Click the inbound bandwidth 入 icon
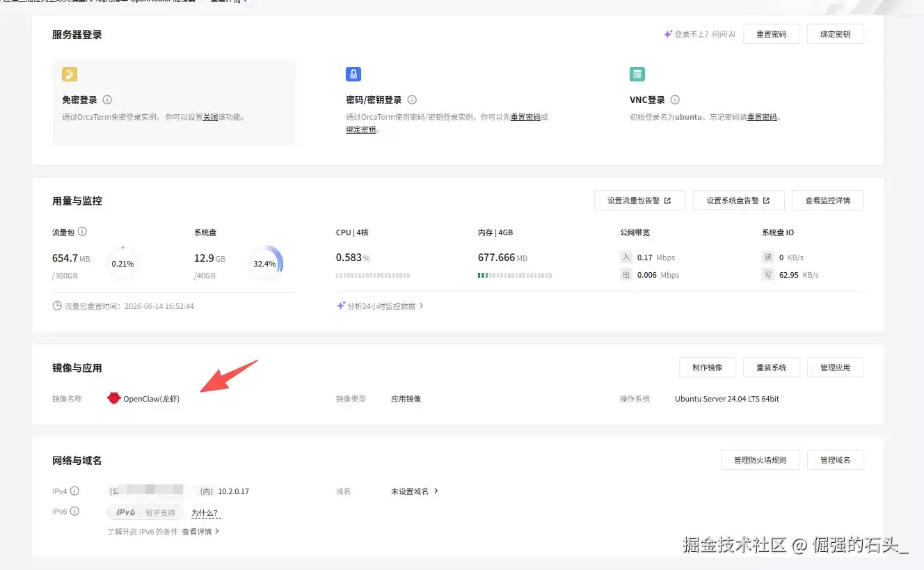924x570 pixels. pos(626,258)
